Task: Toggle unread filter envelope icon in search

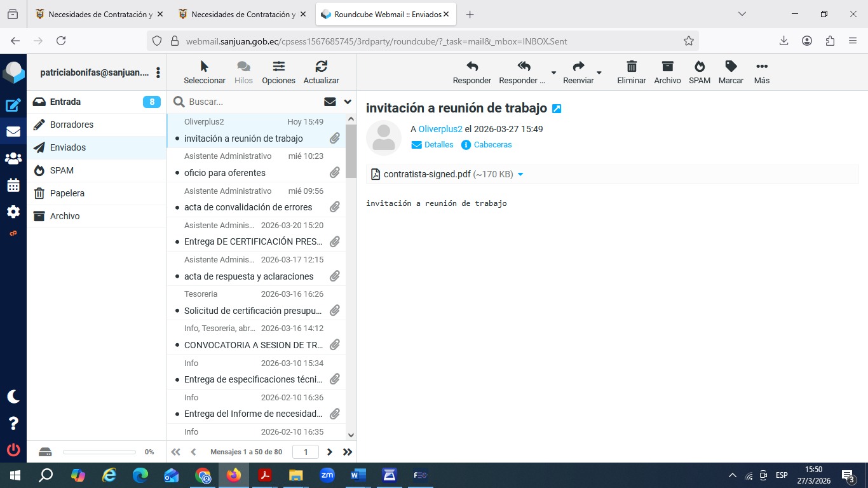Action: click(x=330, y=102)
